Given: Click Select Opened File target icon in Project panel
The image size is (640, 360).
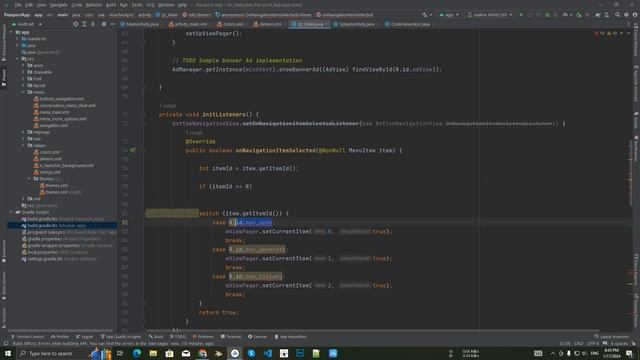Looking at the screenshot, I should [76, 24].
